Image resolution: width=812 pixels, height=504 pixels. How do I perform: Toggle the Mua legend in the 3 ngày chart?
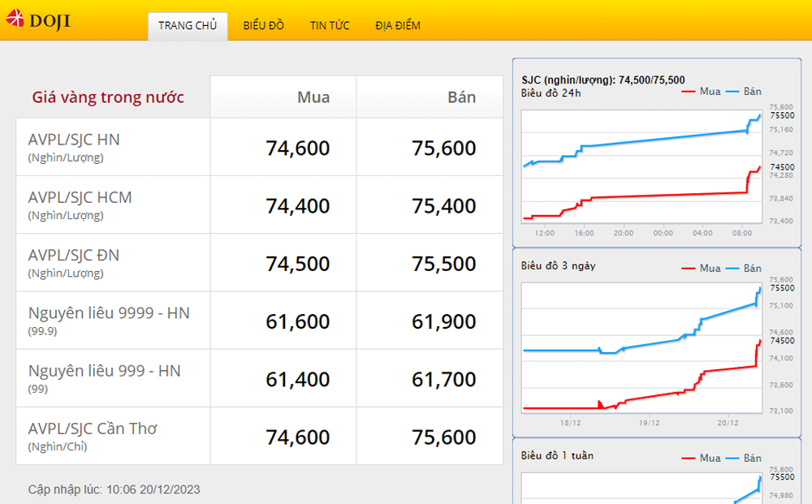(x=702, y=269)
